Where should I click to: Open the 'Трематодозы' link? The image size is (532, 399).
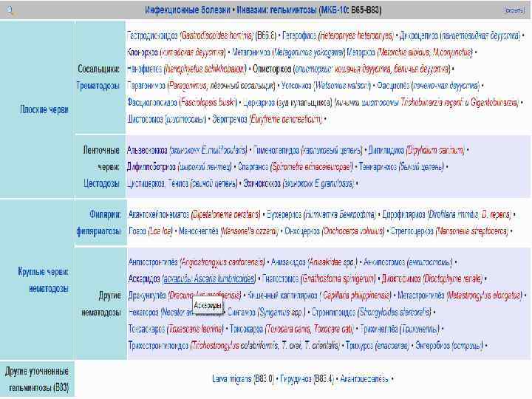coord(98,86)
